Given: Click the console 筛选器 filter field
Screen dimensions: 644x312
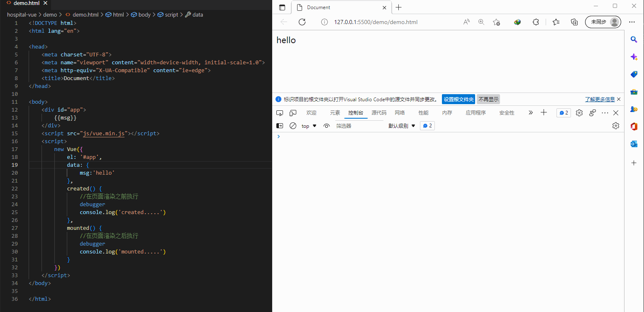Looking at the screenshot, I should (x=359, y=126).
